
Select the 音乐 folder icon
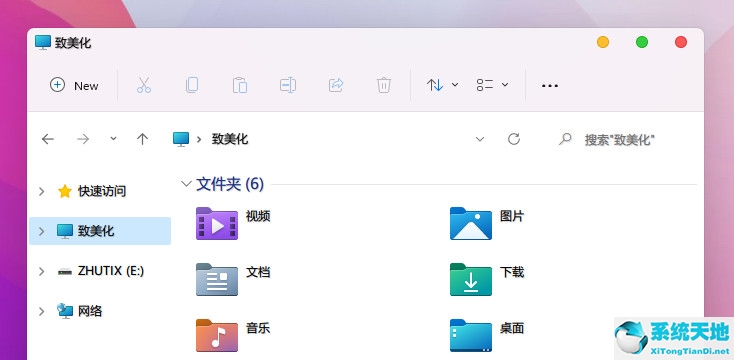coord(217,335)
